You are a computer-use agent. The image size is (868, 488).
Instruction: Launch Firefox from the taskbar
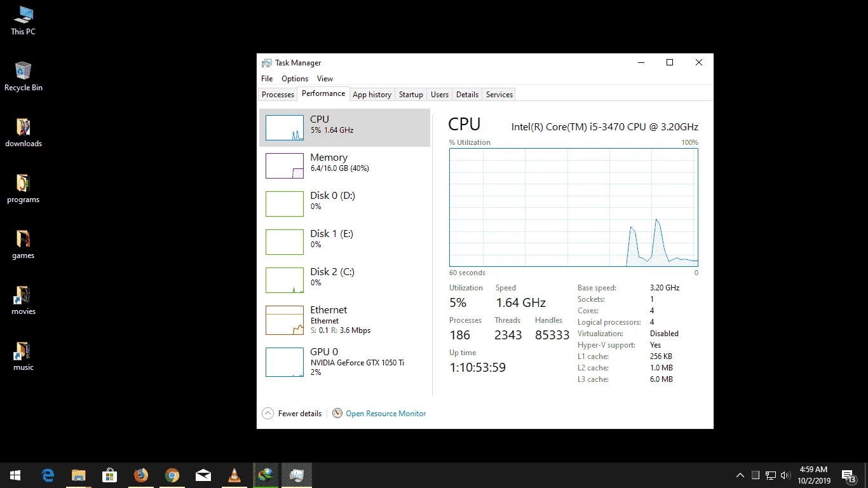[x=140, y=475]
